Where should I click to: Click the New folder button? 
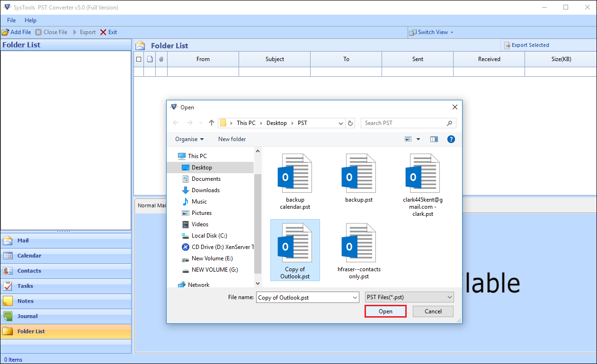(x=232, y=139)
